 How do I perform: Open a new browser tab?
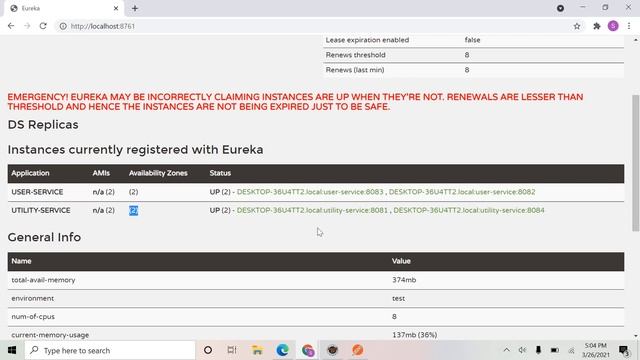(135, 8)
